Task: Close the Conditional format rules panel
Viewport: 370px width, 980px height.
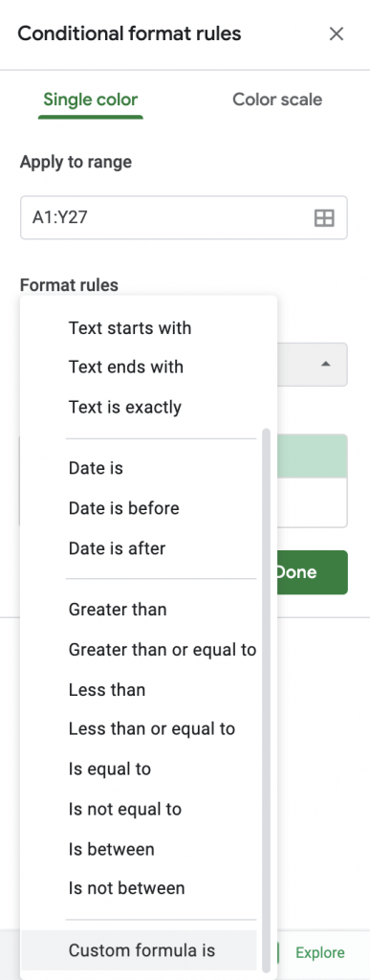Action: (x=337, y=33)
